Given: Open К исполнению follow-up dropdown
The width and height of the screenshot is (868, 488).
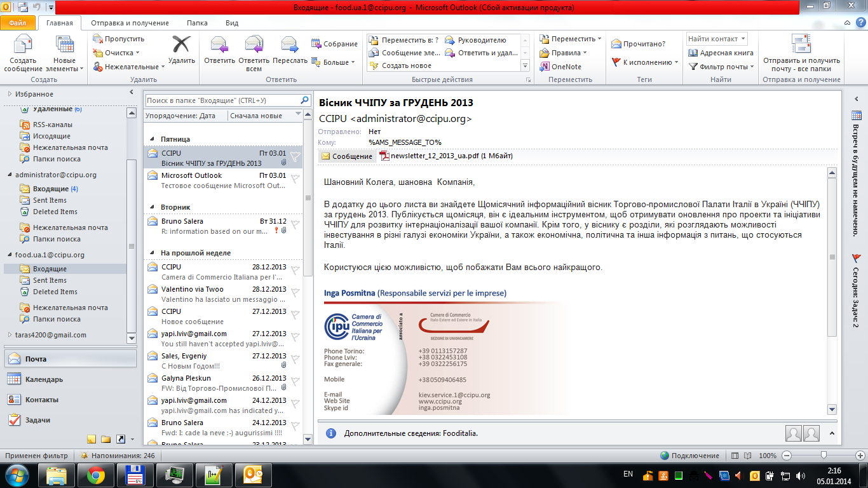Looking at the screenshot, I should (644, 62).
